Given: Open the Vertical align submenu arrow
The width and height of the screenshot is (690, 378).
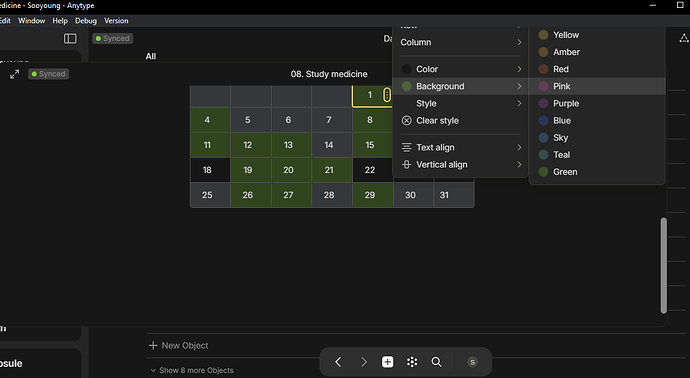Looking at the screenshot, I should tap(519, 165).
